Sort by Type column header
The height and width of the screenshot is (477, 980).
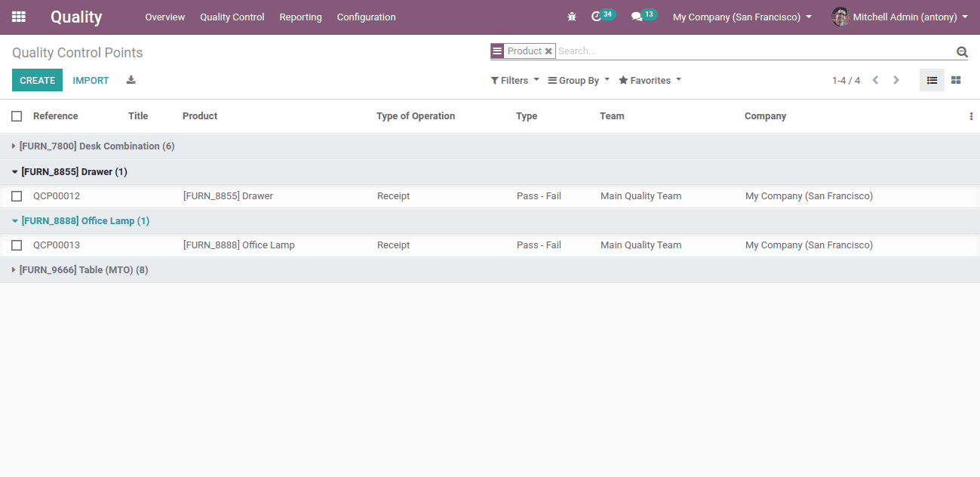click(x=527, y=116)
